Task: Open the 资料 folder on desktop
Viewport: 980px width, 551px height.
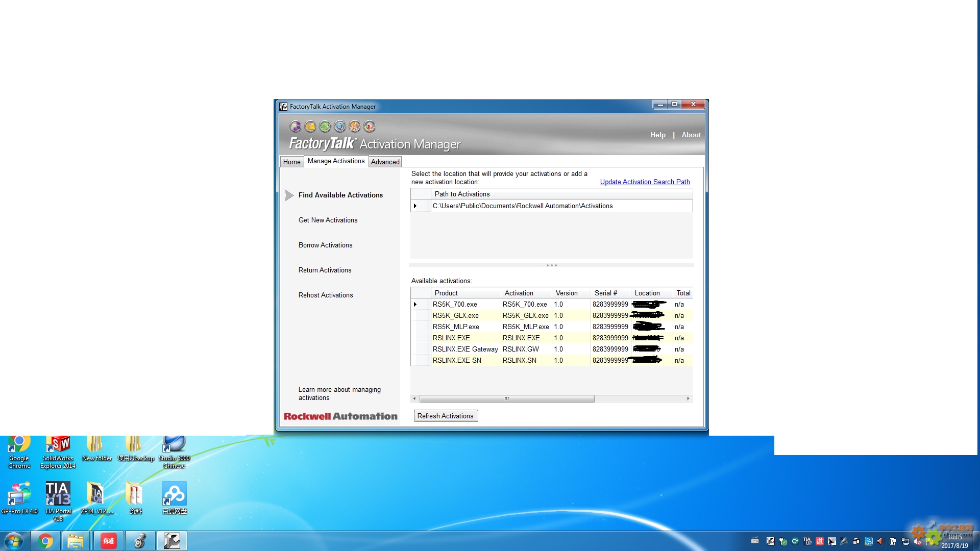Action: click(x=135, y=498)
